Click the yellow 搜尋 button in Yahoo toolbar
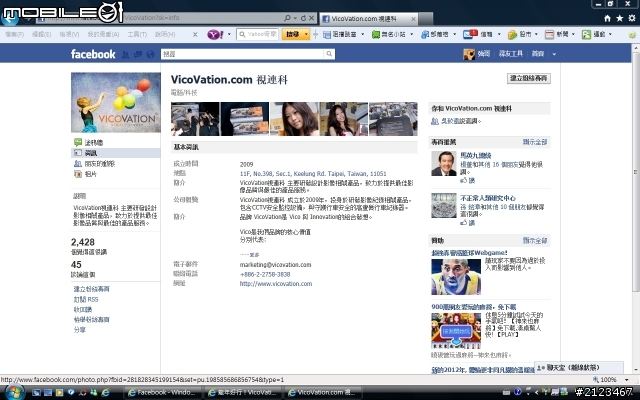The height and width of the screenshot is (400, 640). click(x=292, y=34)
